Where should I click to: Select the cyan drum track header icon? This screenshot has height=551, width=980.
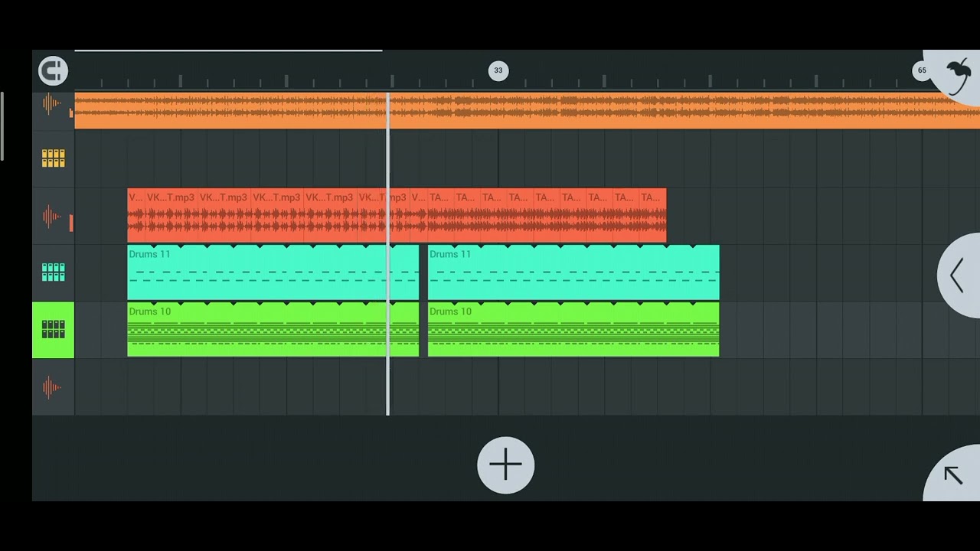click(53, 272)
